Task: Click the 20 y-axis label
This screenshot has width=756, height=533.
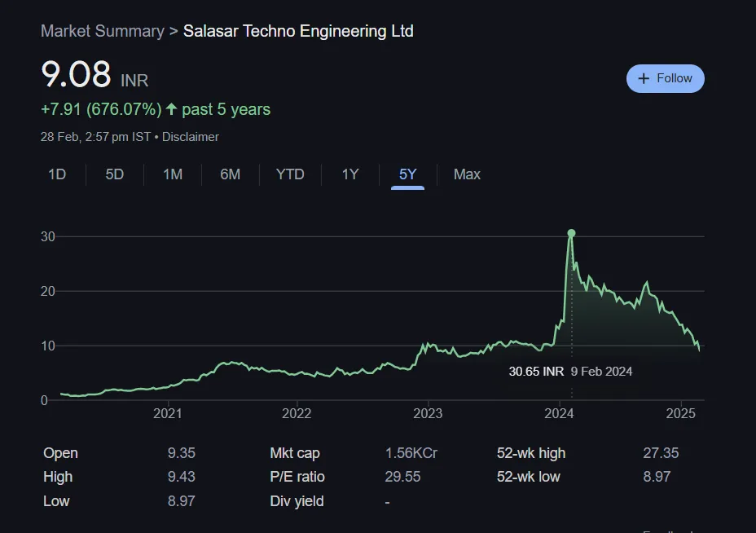Action: click(48, 291)
